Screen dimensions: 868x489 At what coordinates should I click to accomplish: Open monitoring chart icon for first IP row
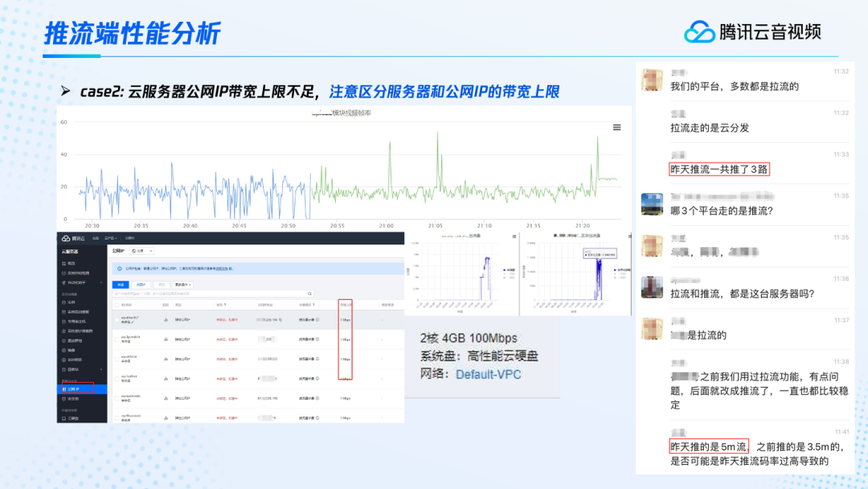[x=166, y=318]
